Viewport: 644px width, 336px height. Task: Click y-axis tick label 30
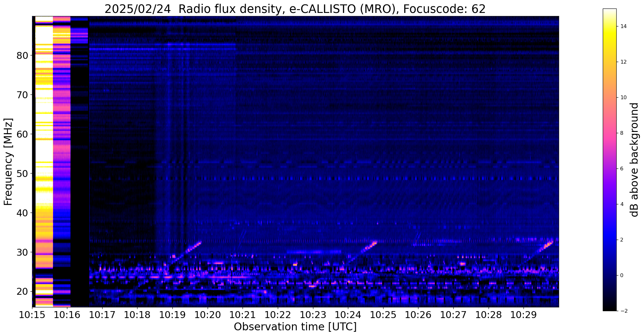[x=22, y=252]
